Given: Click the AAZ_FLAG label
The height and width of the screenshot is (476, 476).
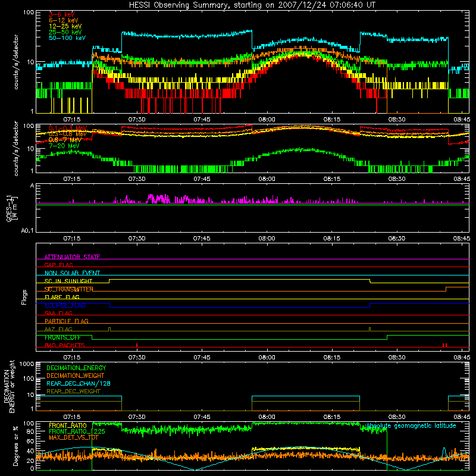Looking at the screenshot, I should click(58, 330).
